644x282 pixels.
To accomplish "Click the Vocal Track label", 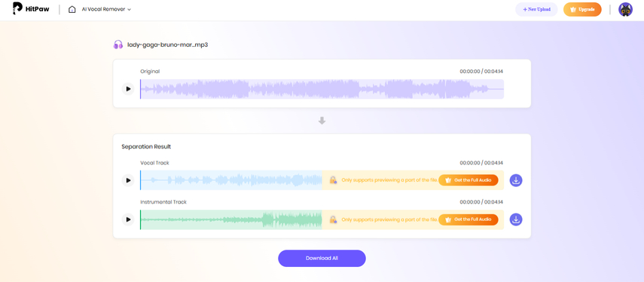I will [x=154, y=163].
